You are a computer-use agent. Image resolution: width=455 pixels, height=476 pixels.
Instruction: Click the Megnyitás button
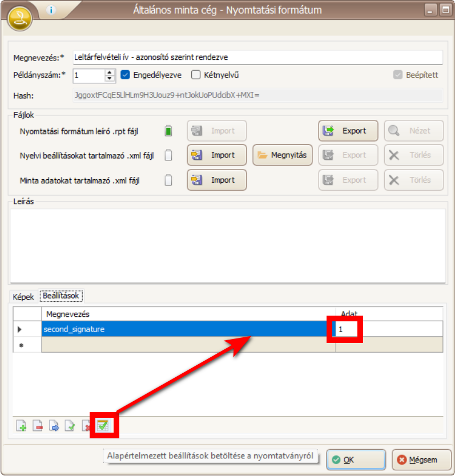(x=282, y=155)
